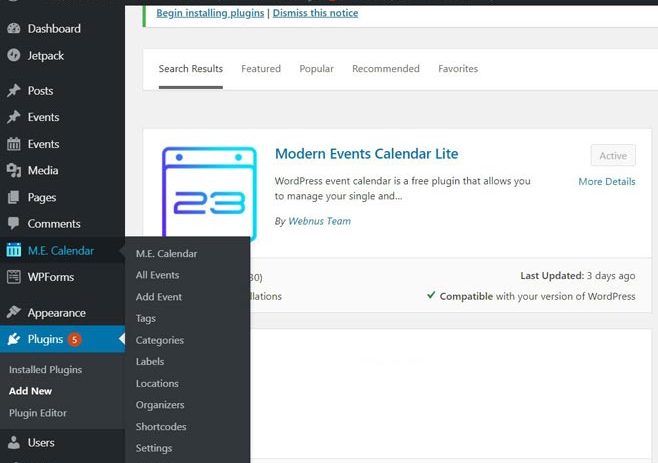Open the Appearance menu
658x463 pixels.
(x=57, y=313)
